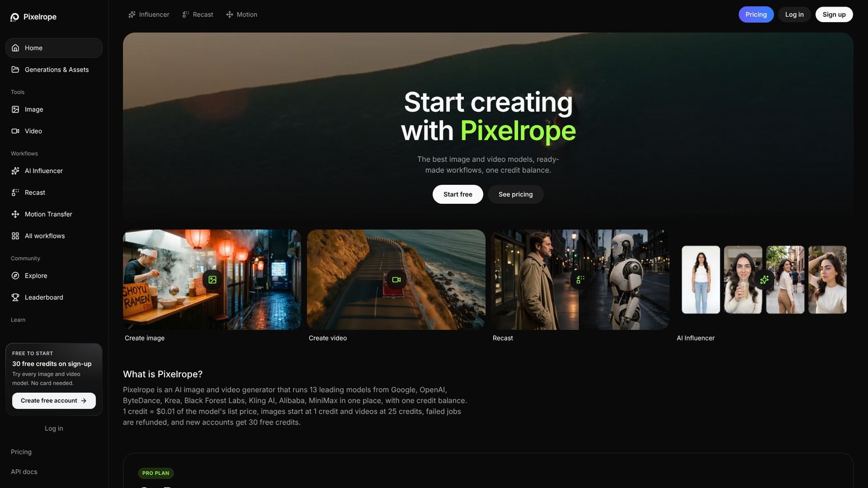The image size is (868, 488).
Task: Select the Image tool icon in sidebar
Action: tap(15, 110)
